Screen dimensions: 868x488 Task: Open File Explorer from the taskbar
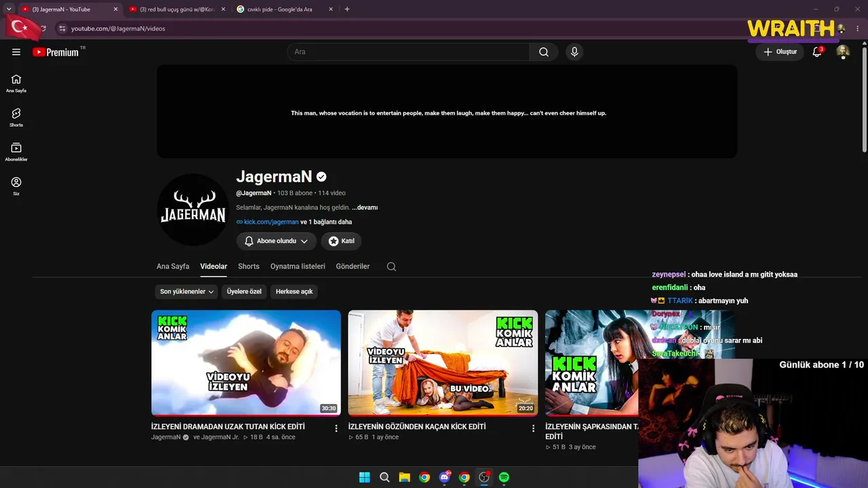(x=404, y=477)
